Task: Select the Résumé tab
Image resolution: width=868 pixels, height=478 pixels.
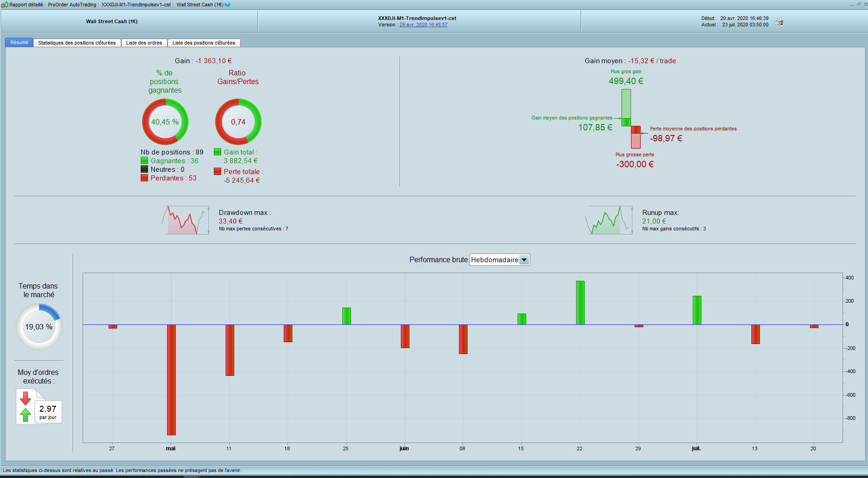Action: (x=19, y=42)
